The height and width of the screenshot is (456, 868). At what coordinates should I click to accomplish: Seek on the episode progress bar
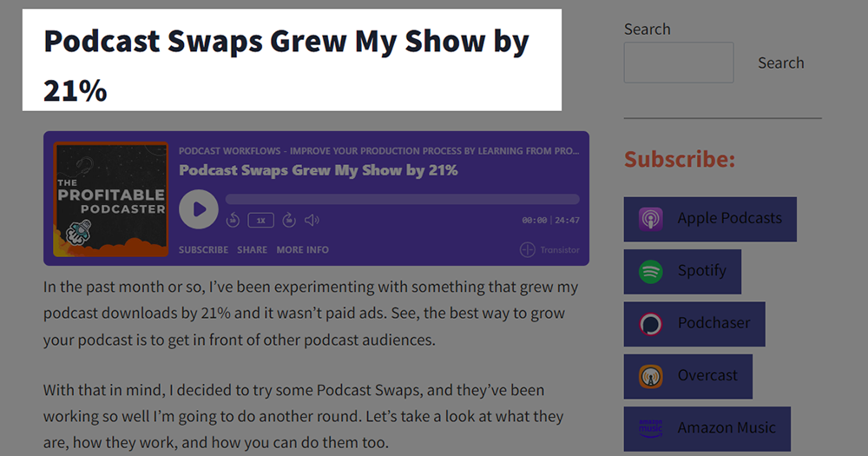point(403,199)
